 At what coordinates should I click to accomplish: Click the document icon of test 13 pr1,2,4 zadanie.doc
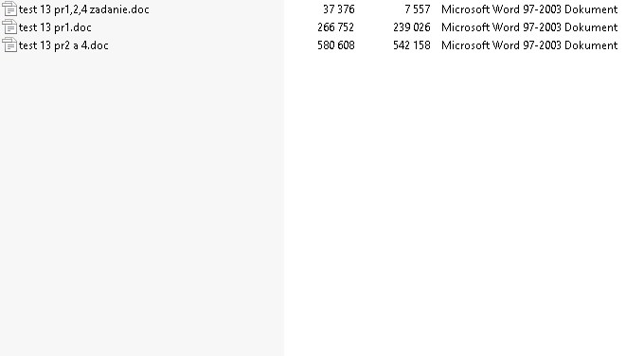[9, 9]
